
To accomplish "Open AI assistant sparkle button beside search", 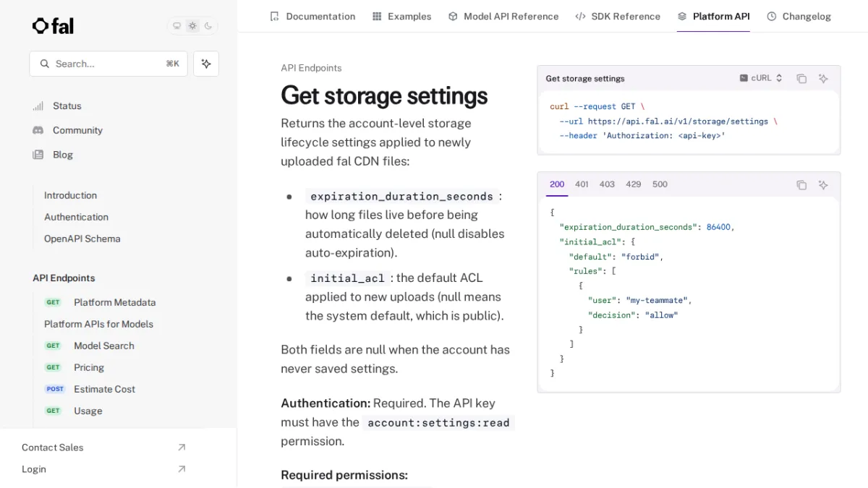I will 206,64.
